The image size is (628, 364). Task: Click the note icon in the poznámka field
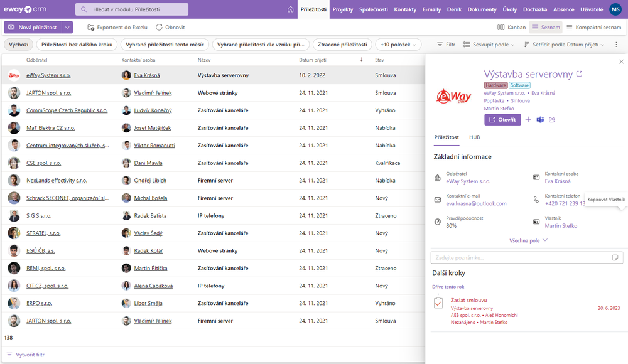[615, 257]
